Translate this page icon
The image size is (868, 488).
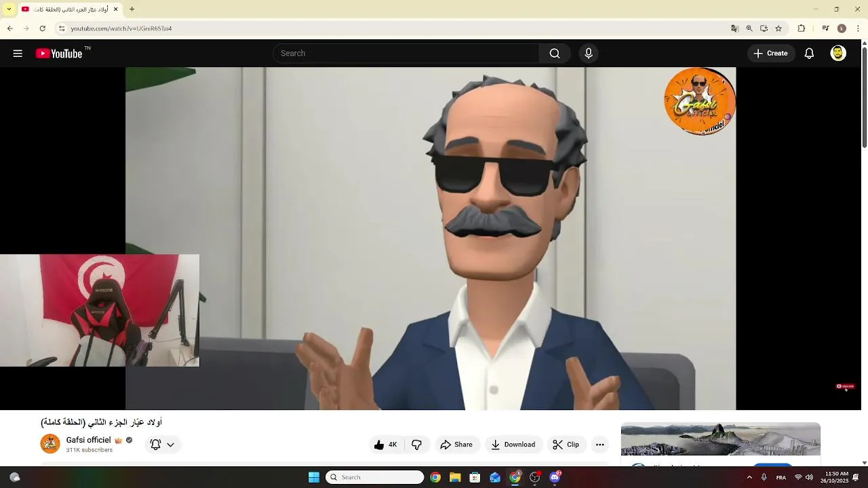coord(734,28)
